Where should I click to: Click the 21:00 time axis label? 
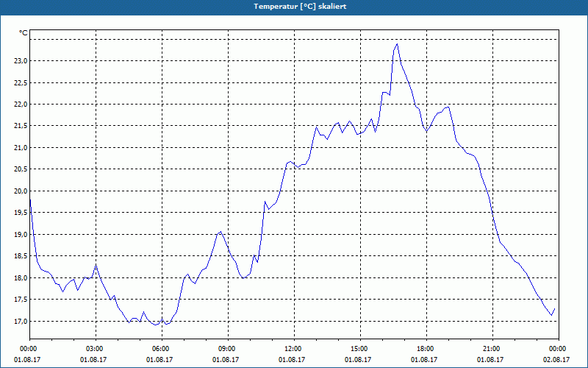(492, 349)
